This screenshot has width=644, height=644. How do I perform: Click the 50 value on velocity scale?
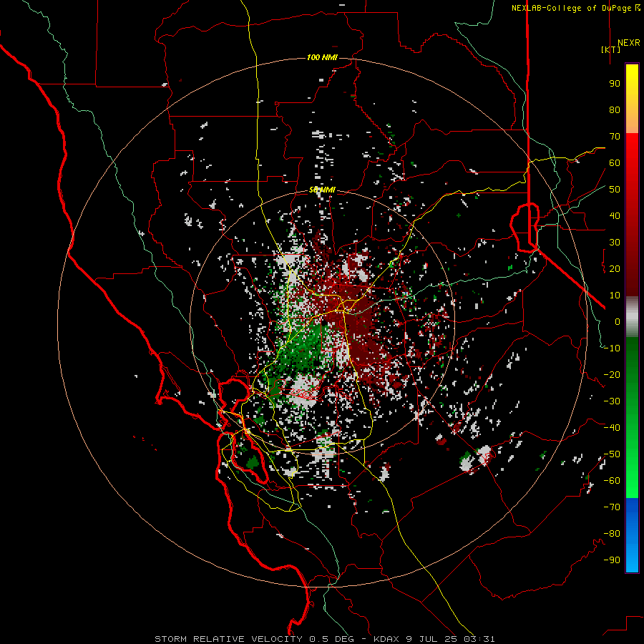tap(615, 190)
